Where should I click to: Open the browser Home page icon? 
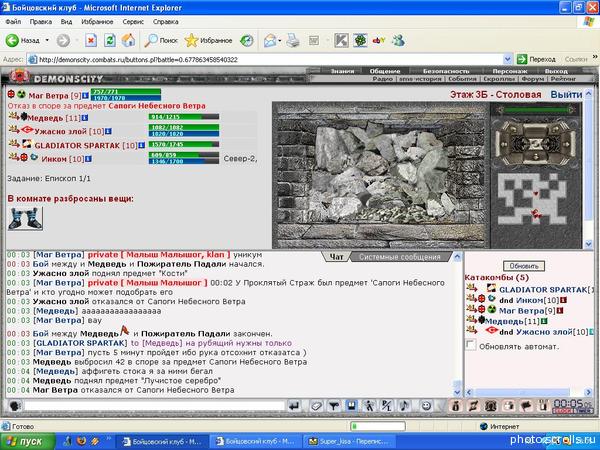[129, 40]
